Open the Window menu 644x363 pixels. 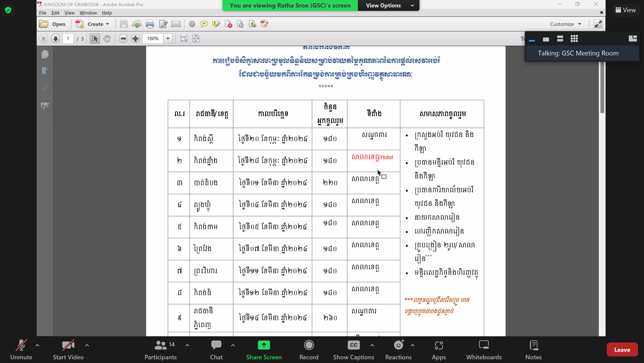click(x=88, y=13)
